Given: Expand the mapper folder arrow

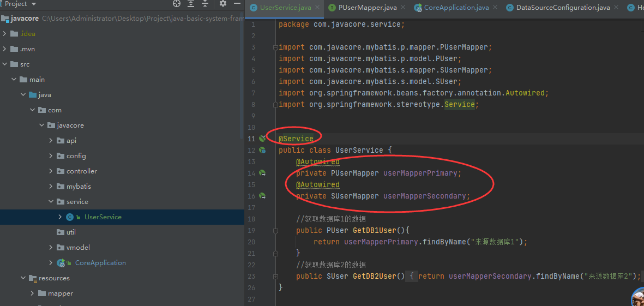Looking at the screenshot, I should (33, 293).
